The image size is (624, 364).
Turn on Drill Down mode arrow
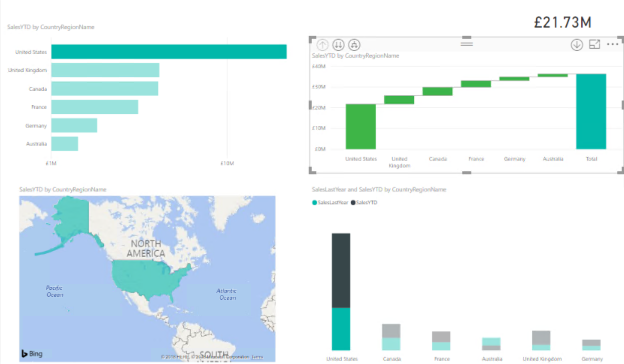click(577, 45)
